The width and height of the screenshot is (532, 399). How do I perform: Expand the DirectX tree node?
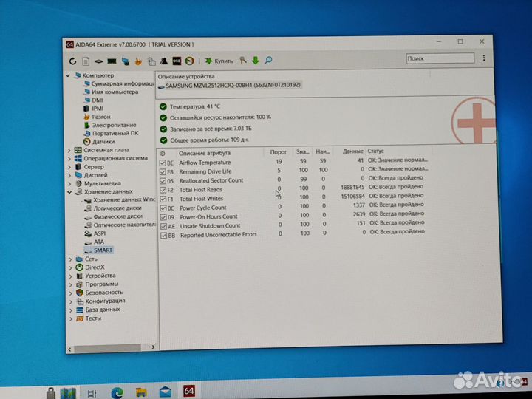(70, 267)
